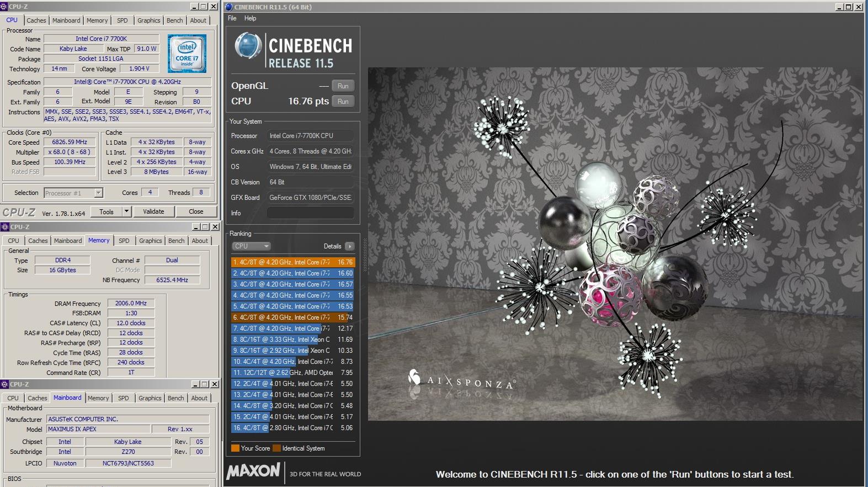Click the GFX Board GeForce GTX 1080 field

pyautogui.click(x=311, y=198)
